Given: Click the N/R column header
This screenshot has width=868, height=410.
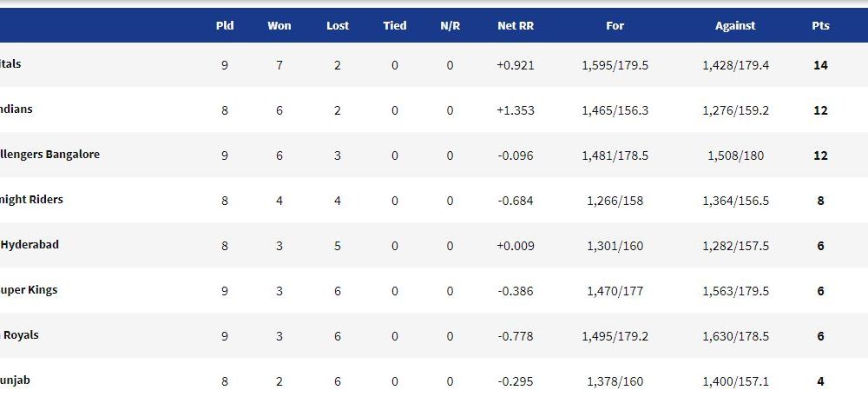Looking at the screenshot, I should tap(450, 25).
